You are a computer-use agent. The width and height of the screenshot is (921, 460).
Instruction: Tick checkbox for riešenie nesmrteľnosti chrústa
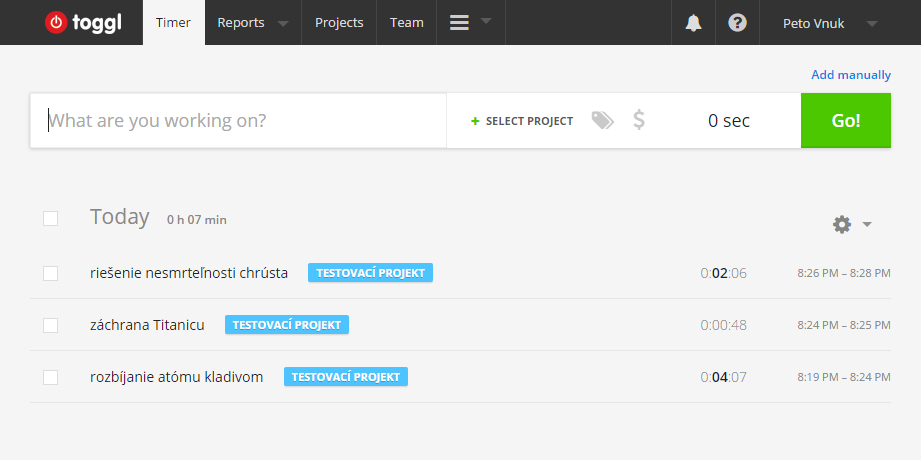point(50,273)
